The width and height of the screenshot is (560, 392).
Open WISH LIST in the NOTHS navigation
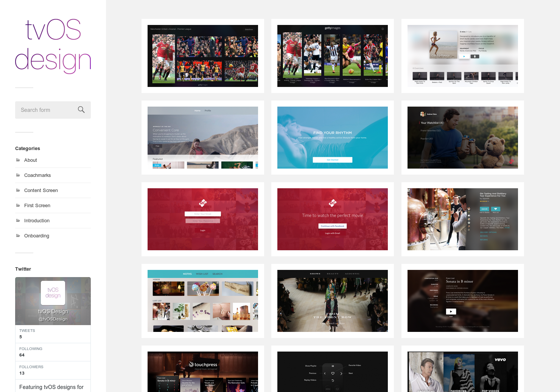pos(202,274)
